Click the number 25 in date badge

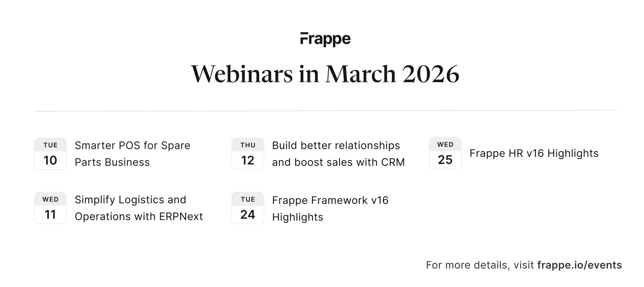pos(445,160)
